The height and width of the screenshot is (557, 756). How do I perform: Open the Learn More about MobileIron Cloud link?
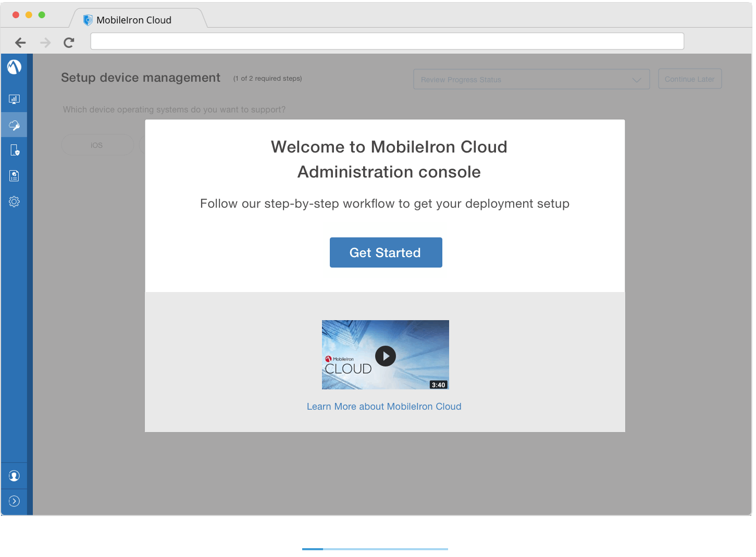pos(384,407)
